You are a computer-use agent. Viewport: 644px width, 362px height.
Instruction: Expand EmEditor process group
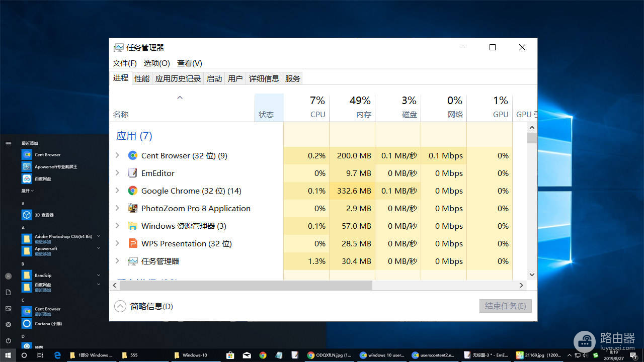pos(117,173)
